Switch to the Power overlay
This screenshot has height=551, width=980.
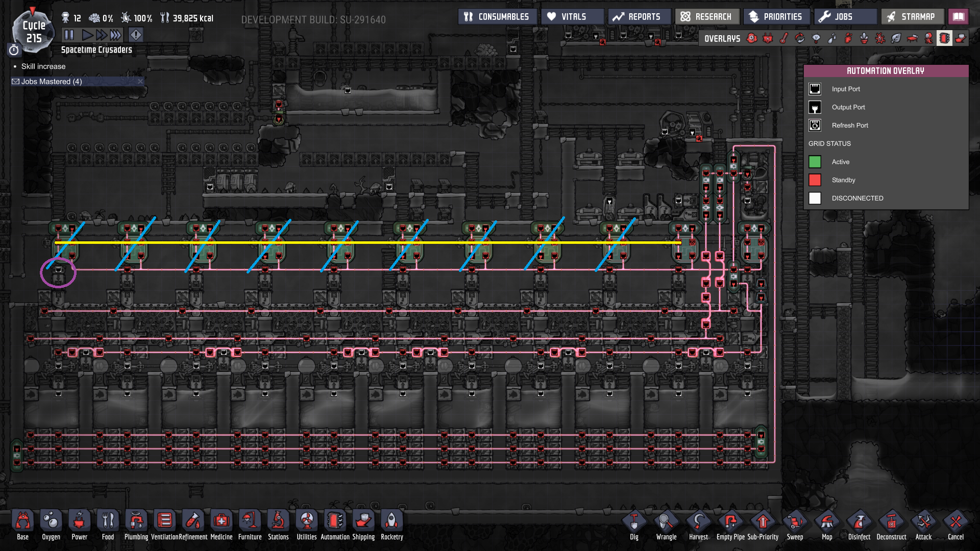pyautogui.click(x=768, y=38)
